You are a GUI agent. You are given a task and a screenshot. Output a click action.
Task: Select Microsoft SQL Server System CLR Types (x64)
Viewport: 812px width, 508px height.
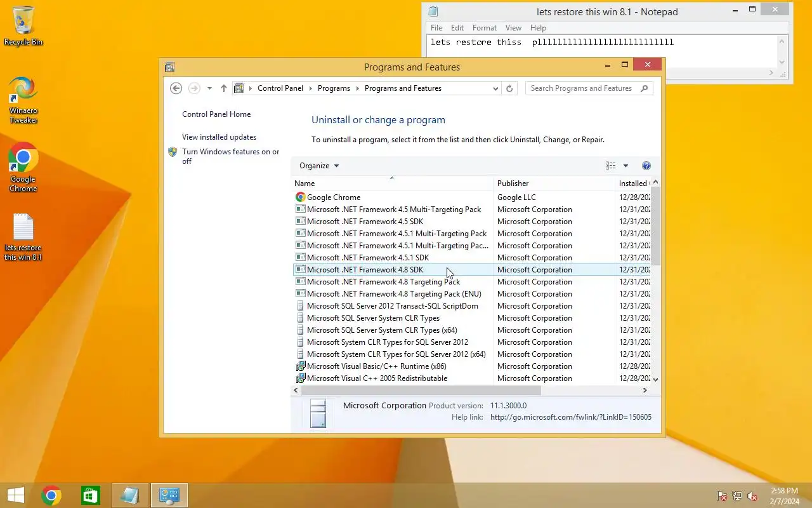473,330
